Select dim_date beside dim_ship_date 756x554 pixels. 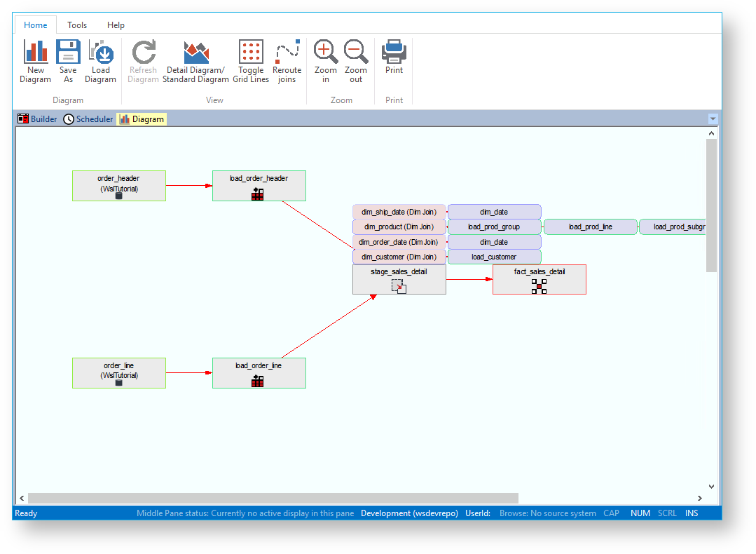pyautogui.click(x=494, y=212)
